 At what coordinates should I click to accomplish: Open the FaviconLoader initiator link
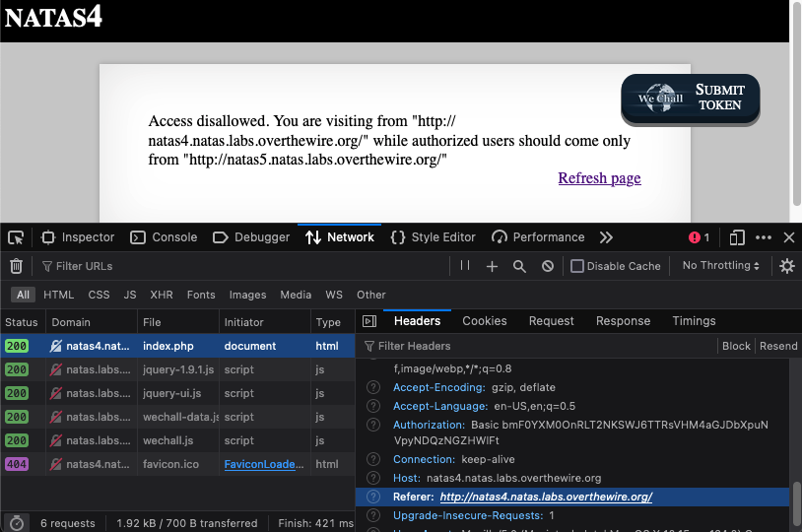(264, 464)
